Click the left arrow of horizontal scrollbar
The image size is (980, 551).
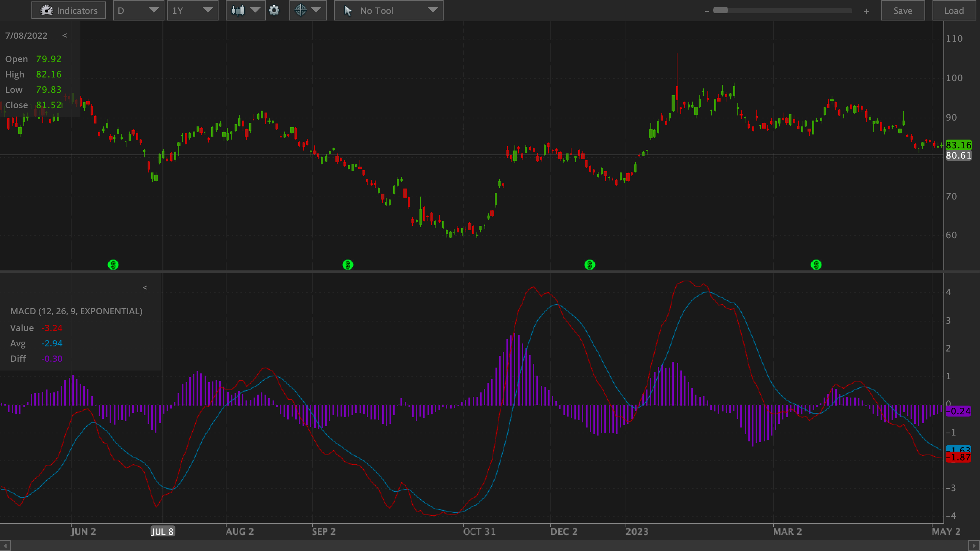tap(5, 546)
